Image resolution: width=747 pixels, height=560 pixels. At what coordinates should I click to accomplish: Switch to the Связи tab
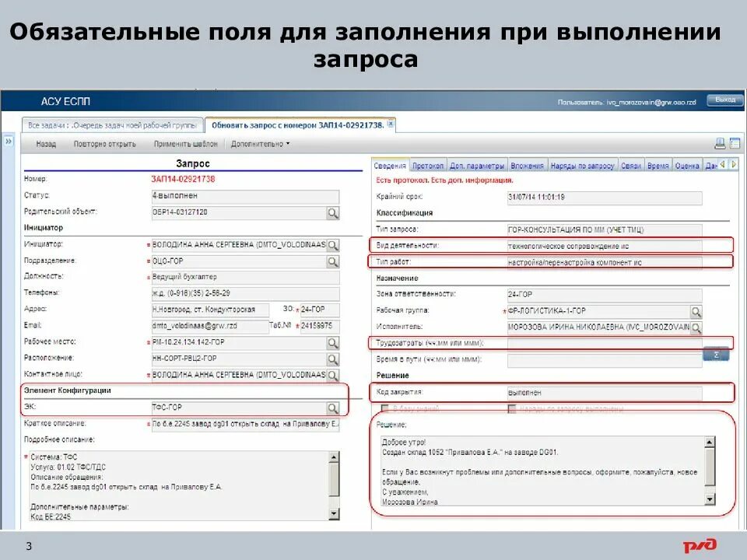631,166
